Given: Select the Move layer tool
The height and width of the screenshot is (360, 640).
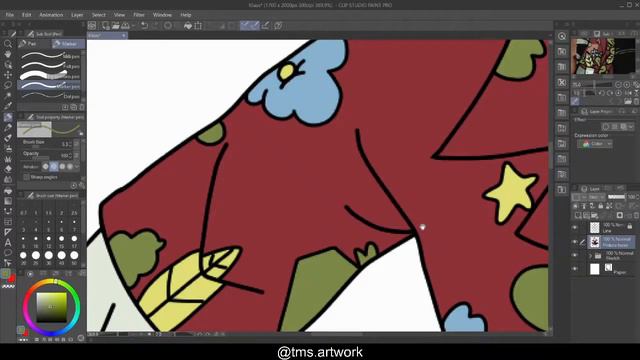Looking at the screenshot, I should point(7,75).
